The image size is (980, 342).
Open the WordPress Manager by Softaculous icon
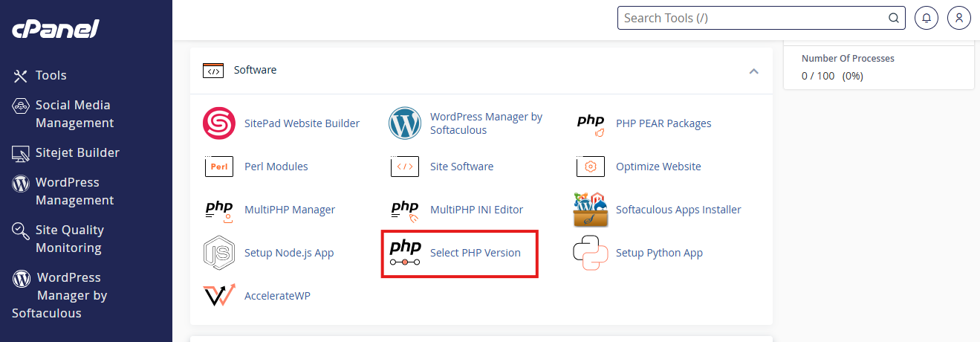405,123
